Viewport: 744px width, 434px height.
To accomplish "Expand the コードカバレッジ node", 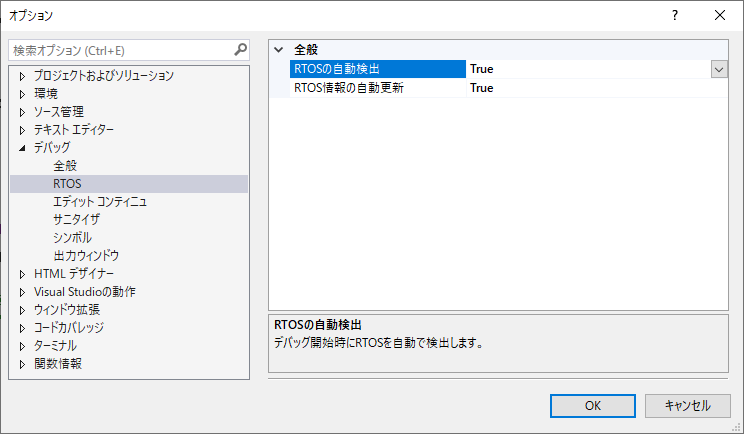I will click(x=23, y=328).
